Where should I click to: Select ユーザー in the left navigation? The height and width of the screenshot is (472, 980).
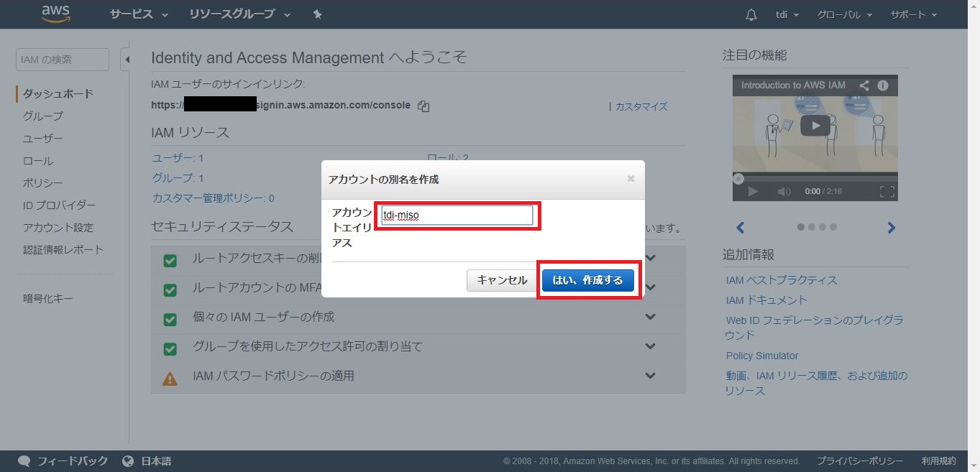(x=42, y=138)
